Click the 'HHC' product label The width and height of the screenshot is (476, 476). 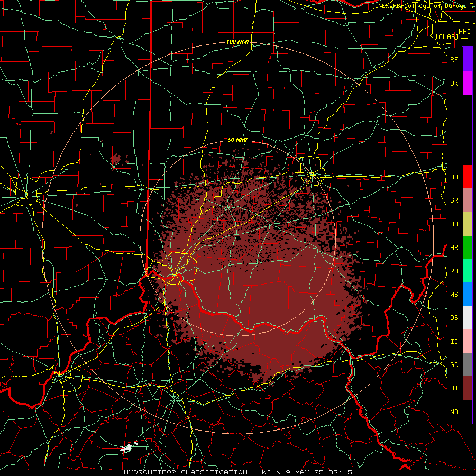pos(464,32)
